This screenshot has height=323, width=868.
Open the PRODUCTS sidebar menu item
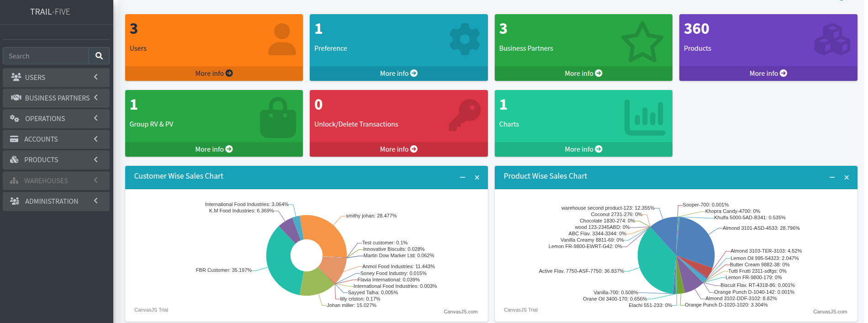tap(56, 159)
